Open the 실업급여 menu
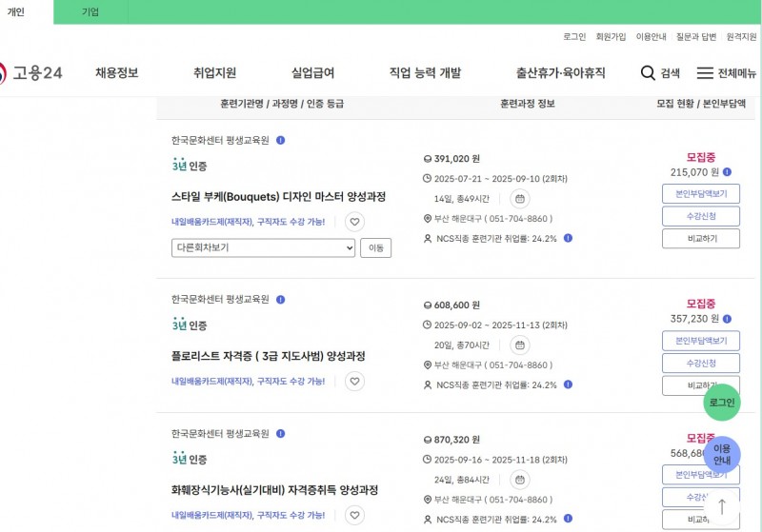The height and width of the screenshot is (532, 762). (313, 73)
